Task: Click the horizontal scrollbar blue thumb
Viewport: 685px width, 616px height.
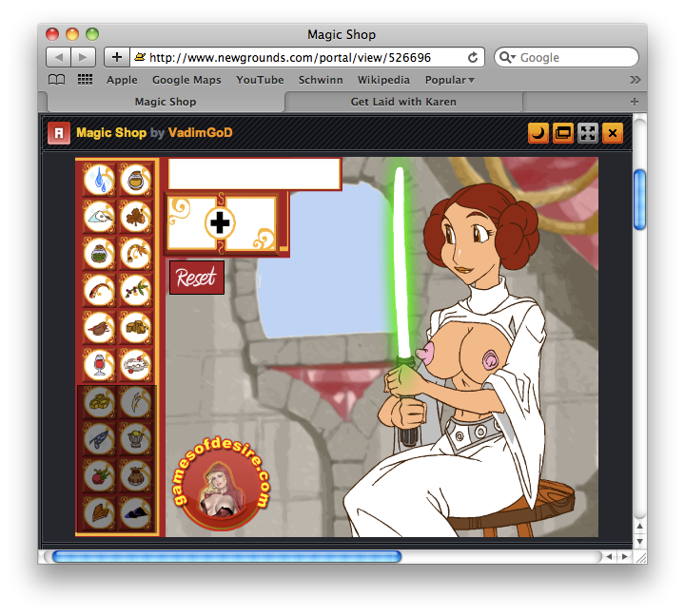Action: coord(226,556)
